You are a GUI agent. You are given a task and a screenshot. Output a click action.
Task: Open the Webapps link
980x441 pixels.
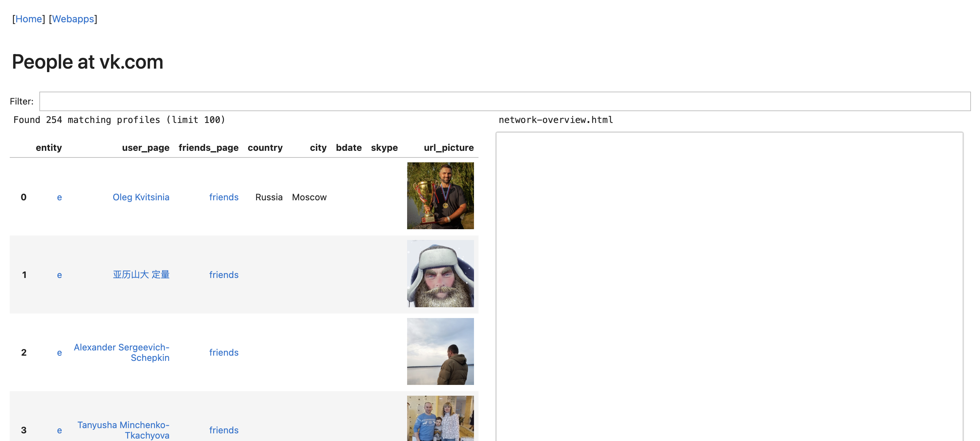(73, 19)
